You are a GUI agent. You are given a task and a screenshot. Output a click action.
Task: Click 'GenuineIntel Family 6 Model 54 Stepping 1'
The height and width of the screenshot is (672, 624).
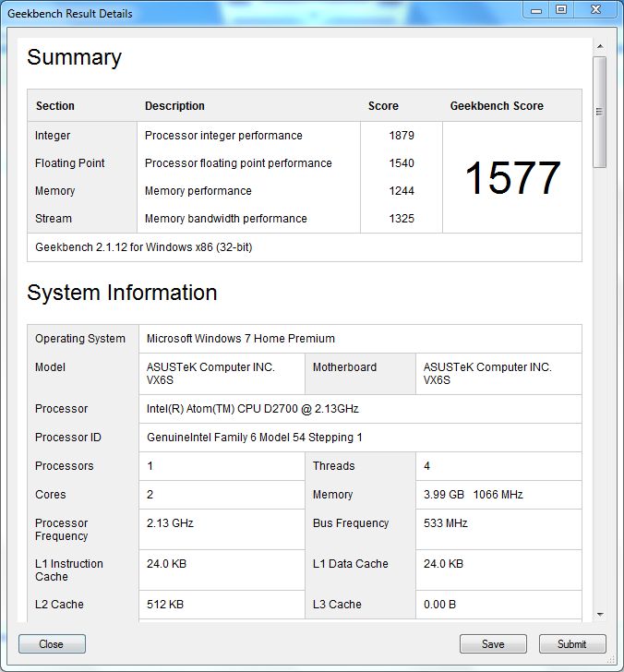click(254, 438)
